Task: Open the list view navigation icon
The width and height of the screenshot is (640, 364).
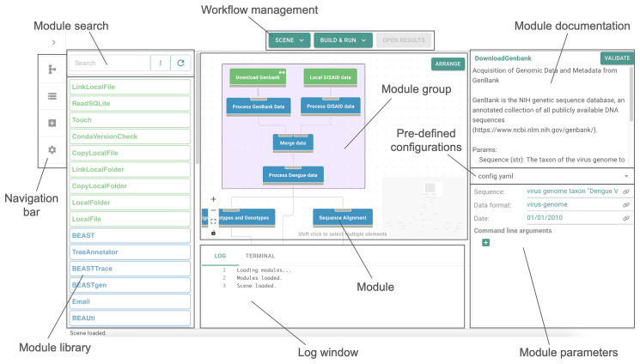Action: 52,96
